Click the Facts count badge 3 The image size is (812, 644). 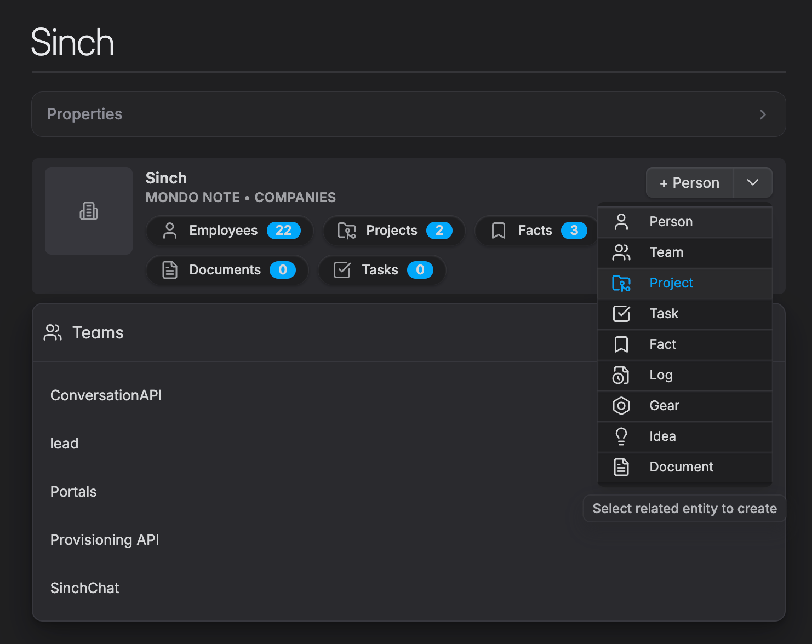574,231
